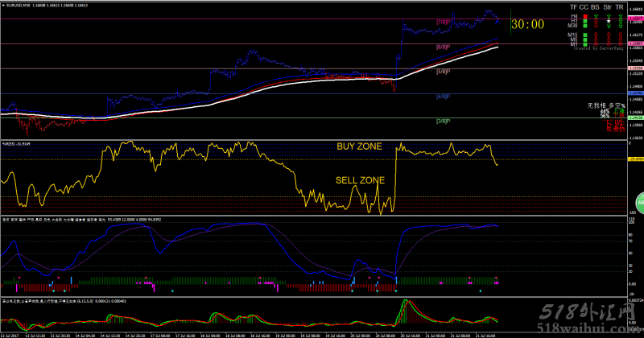This screenshot has width=644, height=338.
Task: Click the [3/8]P level label
Action: pyautogui.click(x=442, y=122)
